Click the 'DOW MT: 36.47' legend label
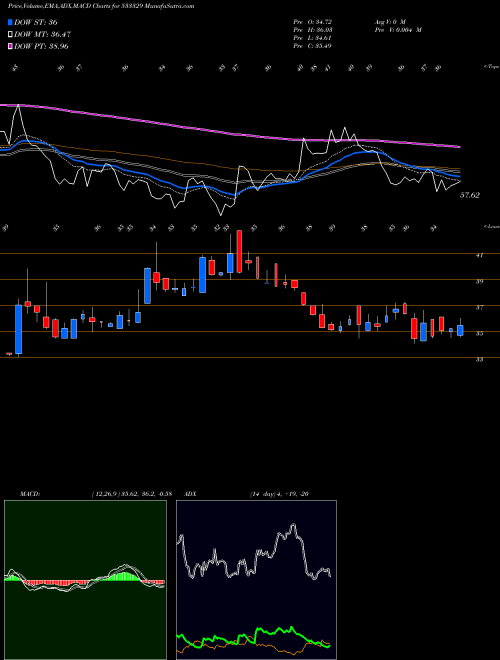500x660 pixels. [x=43, y=35]
